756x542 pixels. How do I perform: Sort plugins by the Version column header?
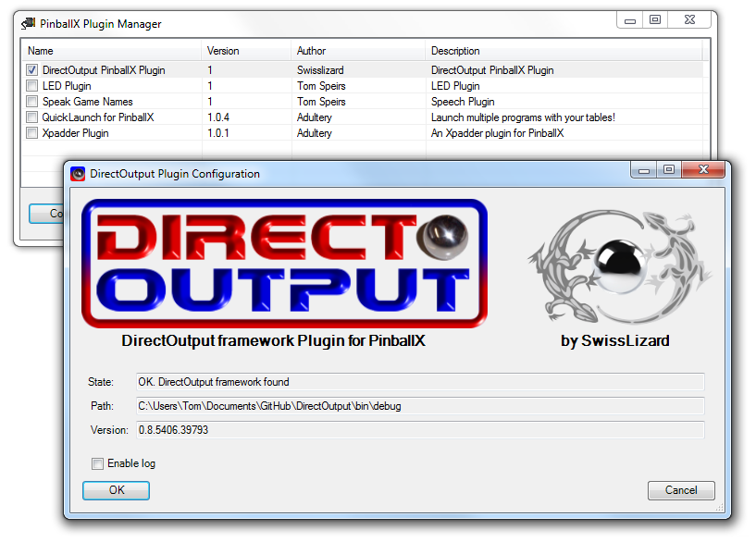[246, 51]
